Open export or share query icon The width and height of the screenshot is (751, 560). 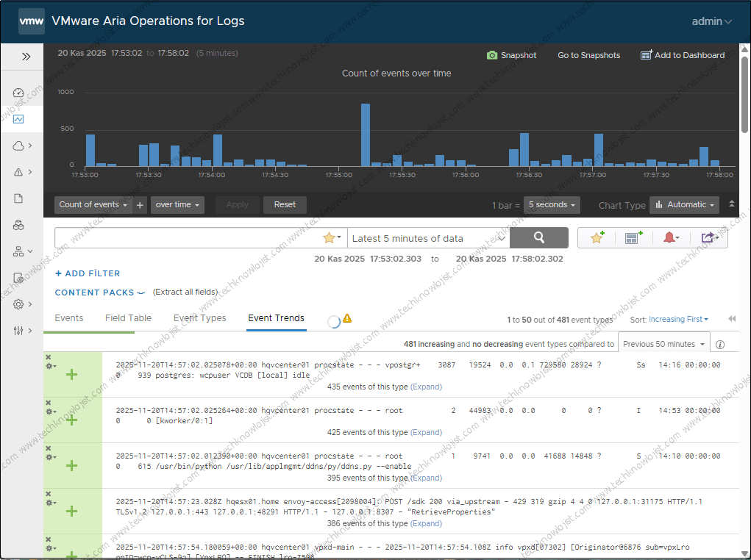tap(709, 237)
